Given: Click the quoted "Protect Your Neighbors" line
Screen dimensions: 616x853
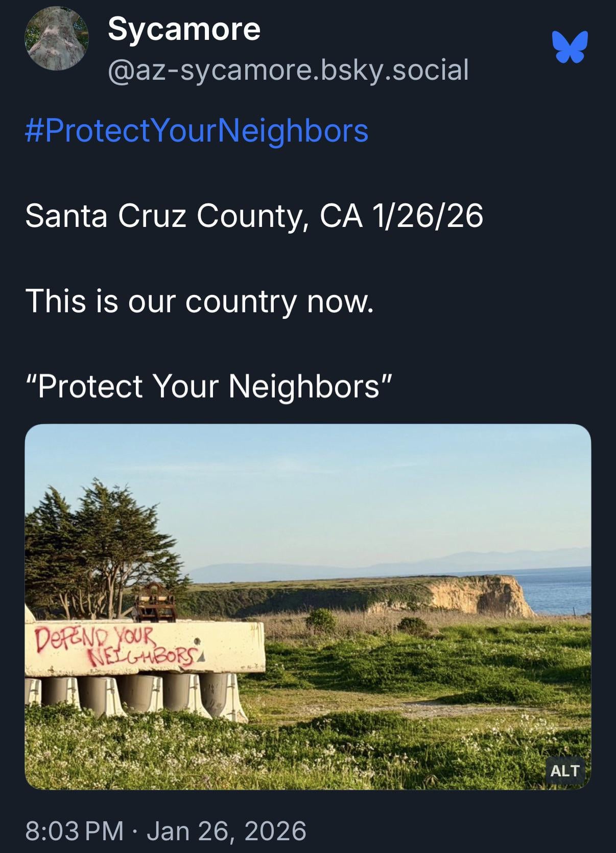Looking at the screenshot, I should [x=209, y=386].
